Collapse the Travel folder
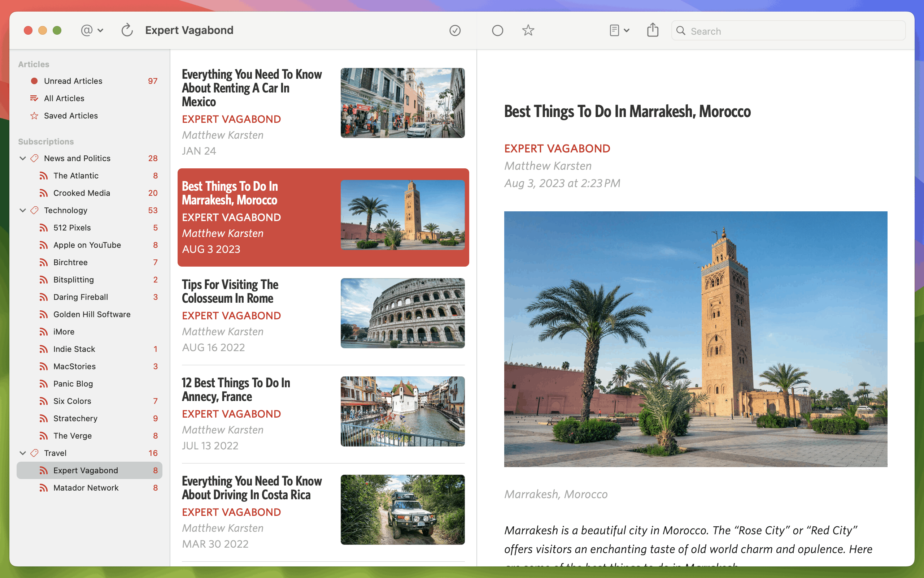Image resolution: width=924 pixels, height=578 pixels. pyautogui.click(x=23, y=453)
